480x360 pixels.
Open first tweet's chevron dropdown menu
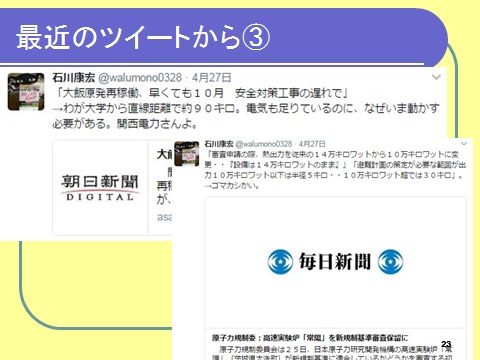pos(436,77)
